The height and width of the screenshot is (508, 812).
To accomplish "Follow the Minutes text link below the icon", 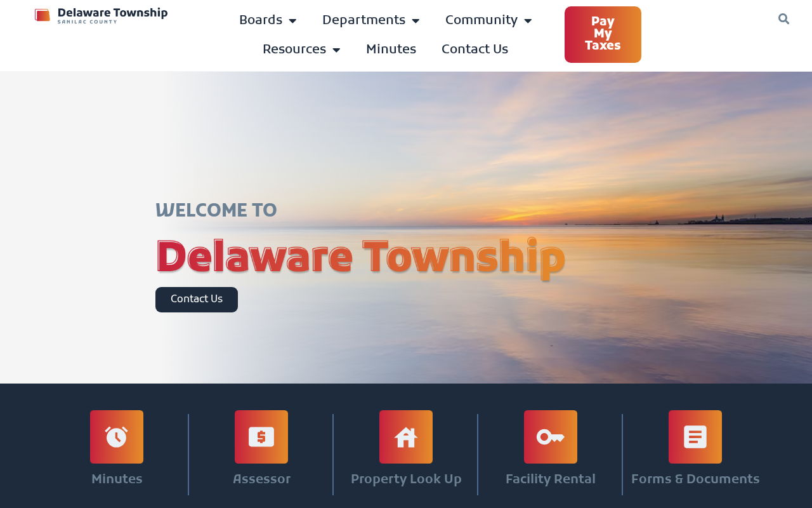I will coord(117,479).
